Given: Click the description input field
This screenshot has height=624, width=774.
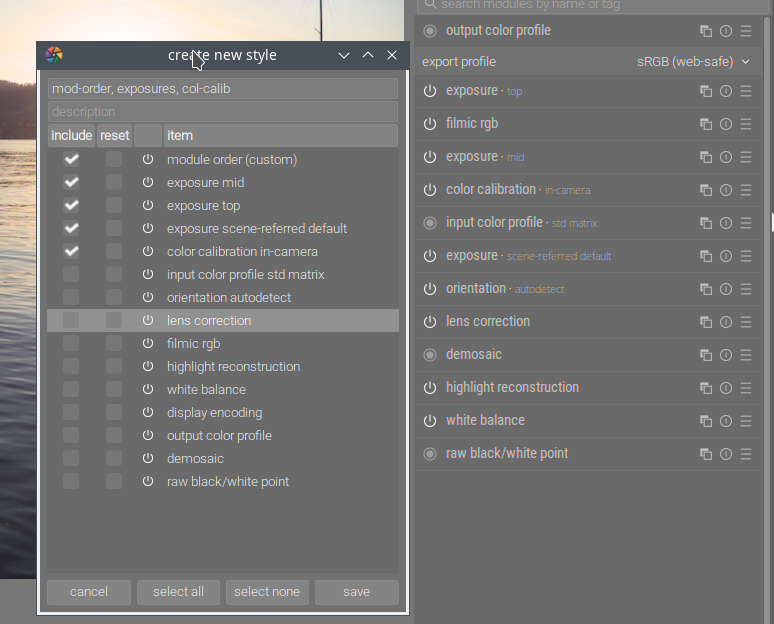Looking at the screenshot, I should tap(223, 112).
